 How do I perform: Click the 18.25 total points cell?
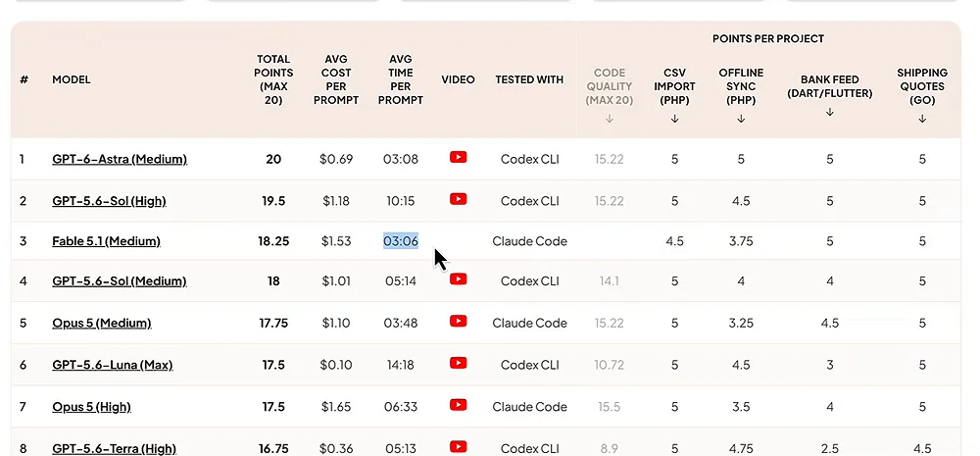pos(273,241)
